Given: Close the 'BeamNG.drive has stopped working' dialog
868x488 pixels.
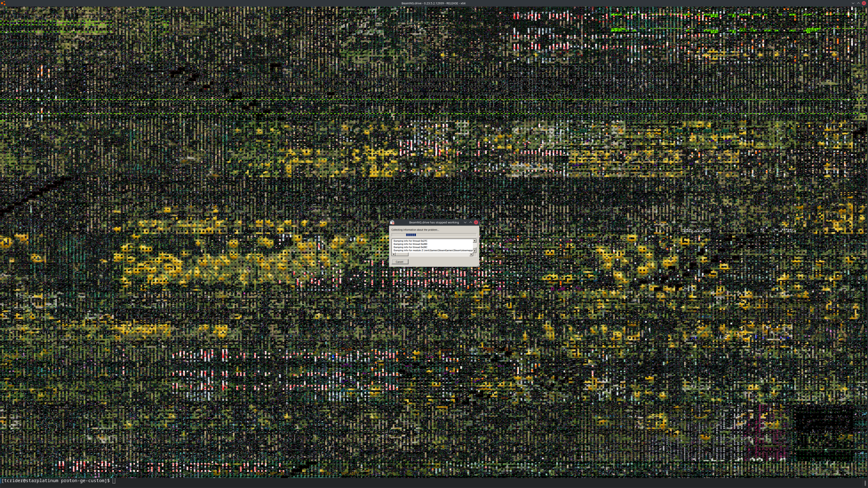Looking at the screenshot, I should (476, 222).
